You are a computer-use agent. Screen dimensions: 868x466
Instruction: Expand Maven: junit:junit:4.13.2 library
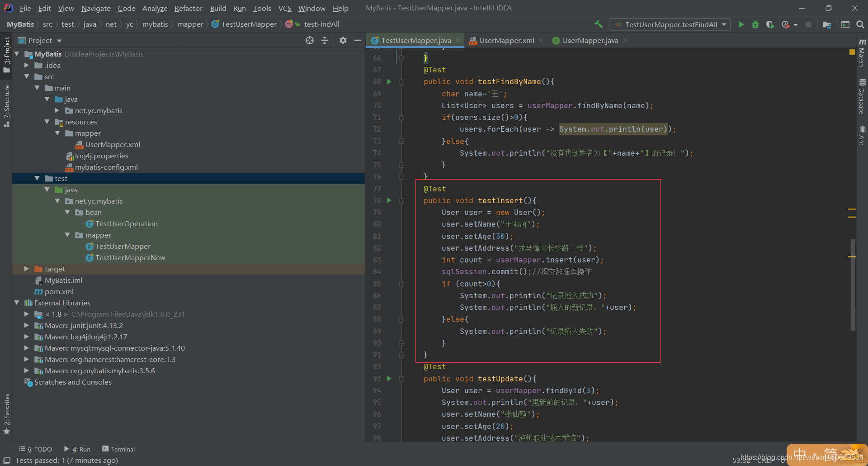coord(27,325)
